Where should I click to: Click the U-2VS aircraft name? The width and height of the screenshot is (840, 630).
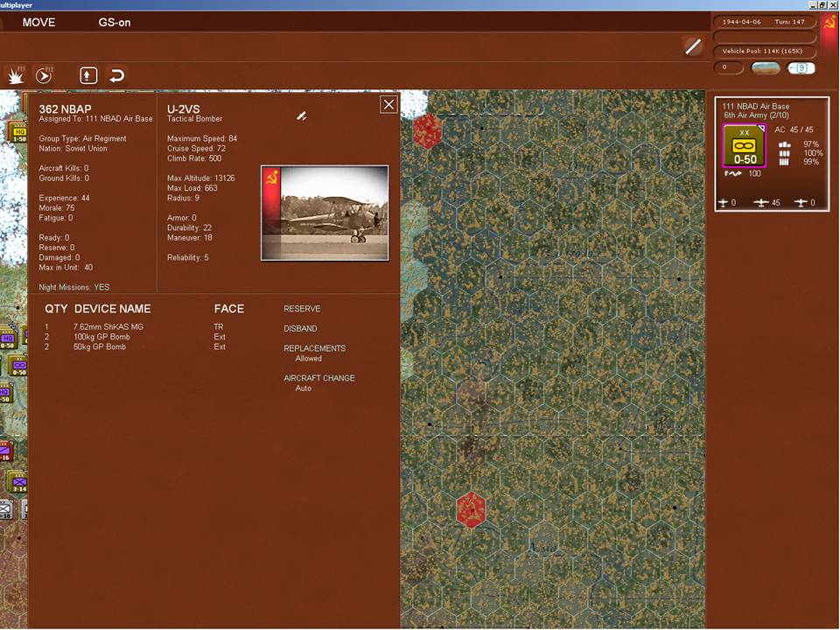[x=183, y=108]
